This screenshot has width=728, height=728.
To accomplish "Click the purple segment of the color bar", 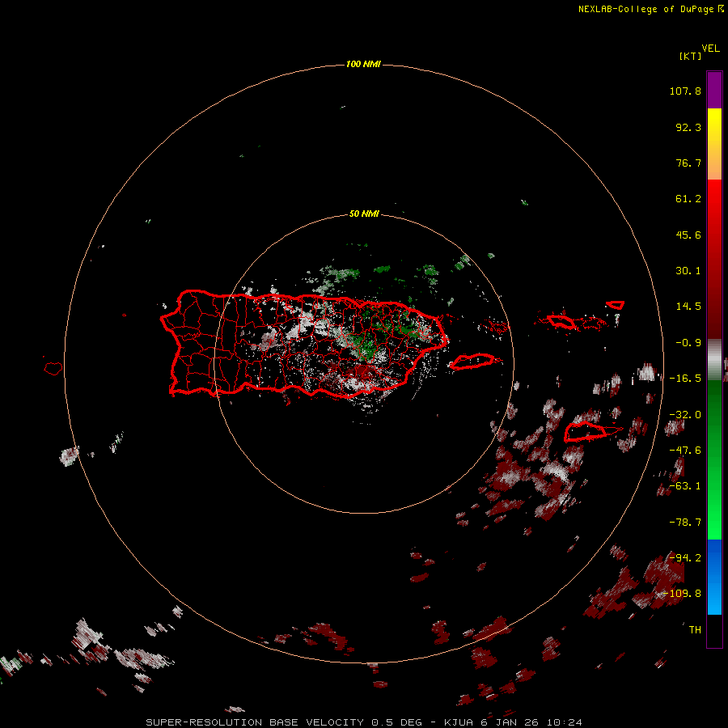I will point(714,90).
